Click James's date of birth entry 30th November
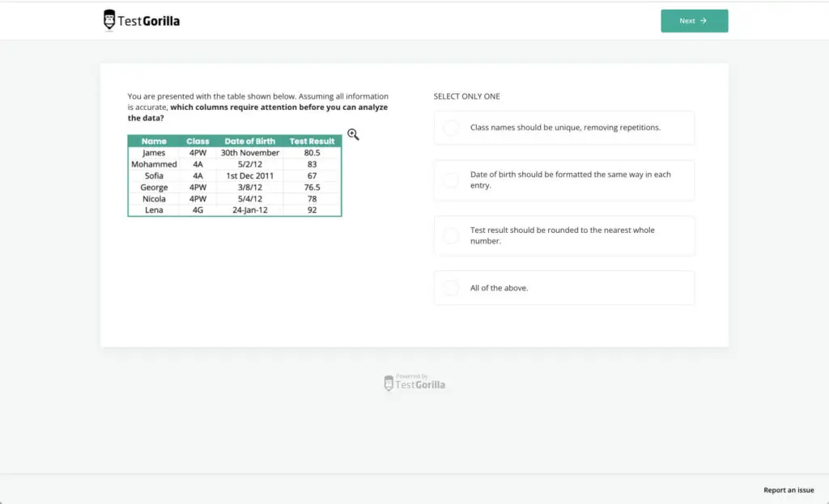Viewport: 829px width, 504px height. (x=249, y=152)
